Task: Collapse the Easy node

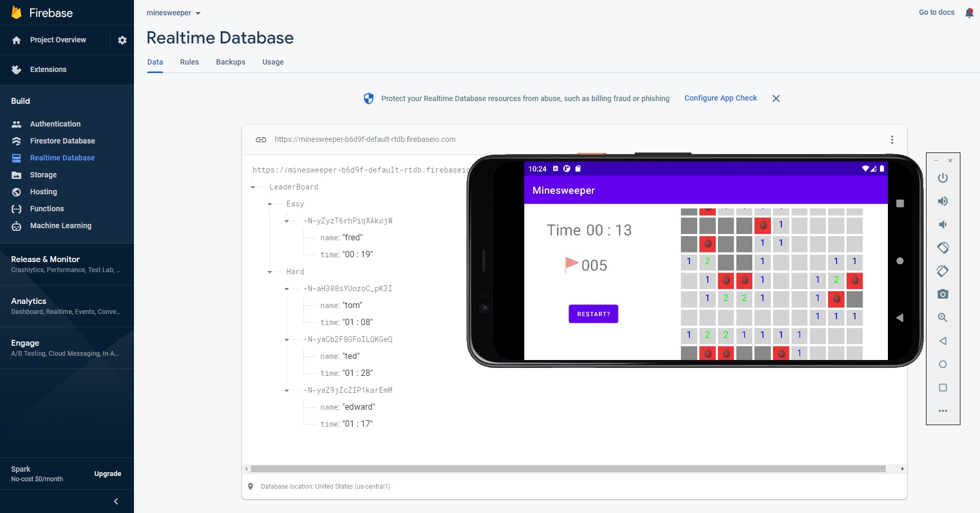Action: (270, 204)
